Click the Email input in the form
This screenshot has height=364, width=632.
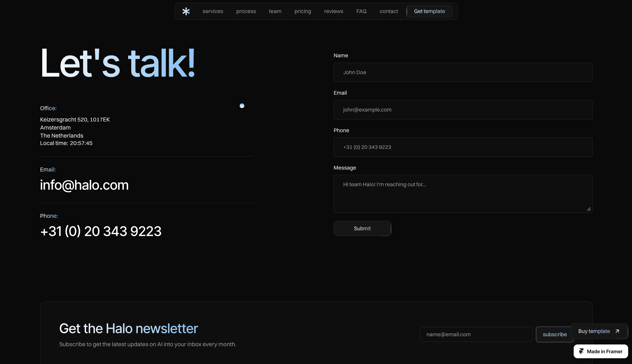(463, 110)
